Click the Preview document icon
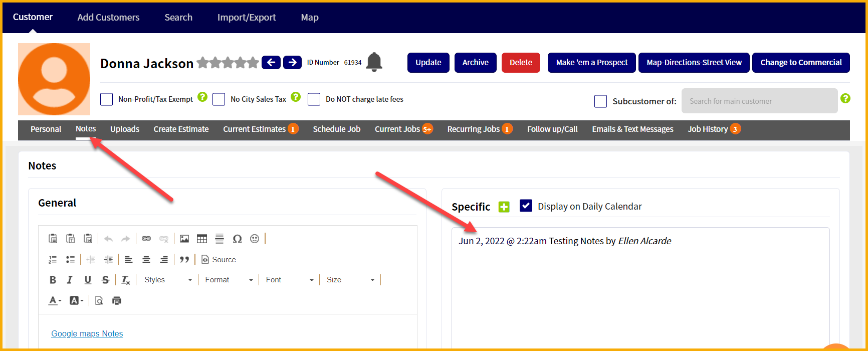868x351 pixels. (99, 300)
